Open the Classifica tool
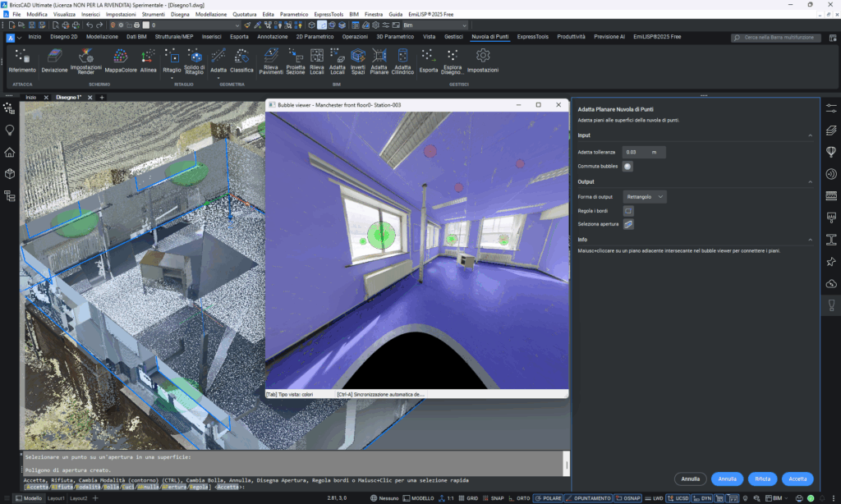The height and width of the screenshot is (504, 841). click(x=241, y=61)
